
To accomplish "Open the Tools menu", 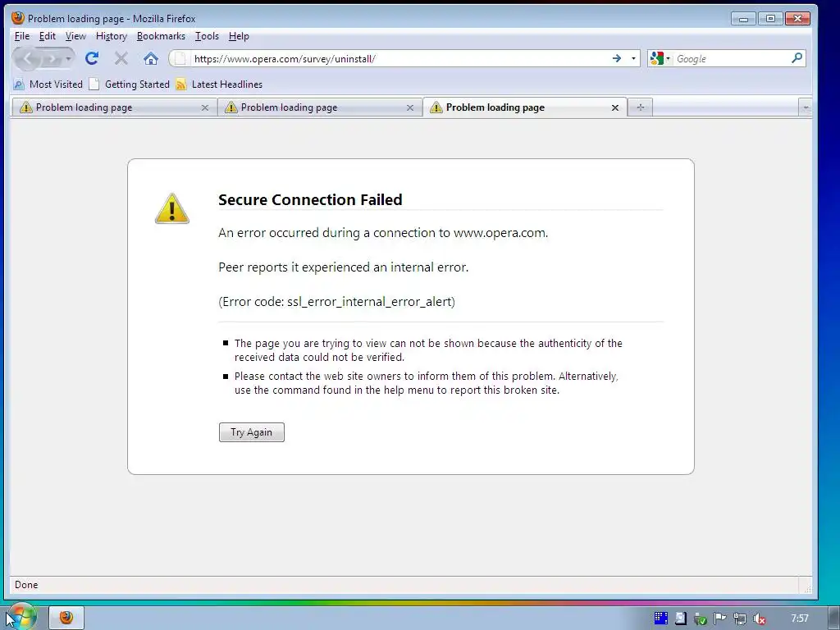I will 207,36.
